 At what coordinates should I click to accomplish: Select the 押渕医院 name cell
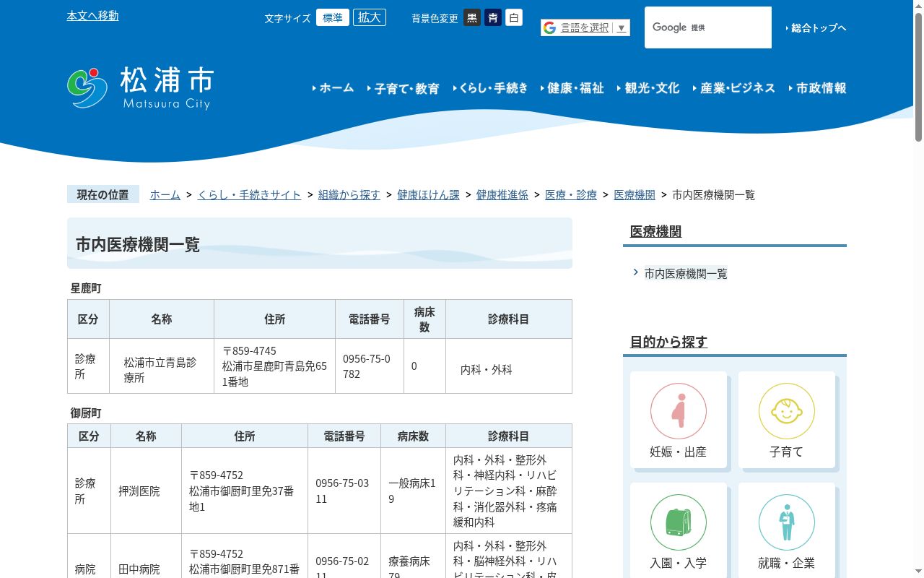[147, 491]
